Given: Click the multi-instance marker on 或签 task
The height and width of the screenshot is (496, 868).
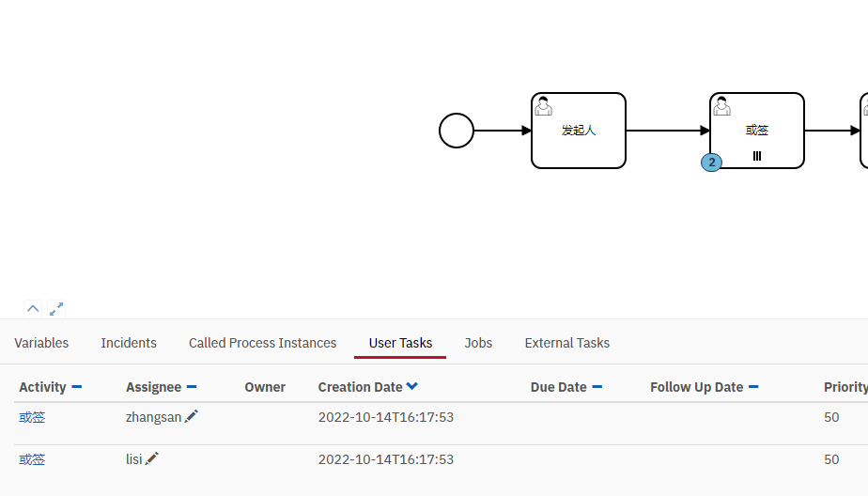Looking at the screenshot, I should pyautogui.click(x=757, y=156).
